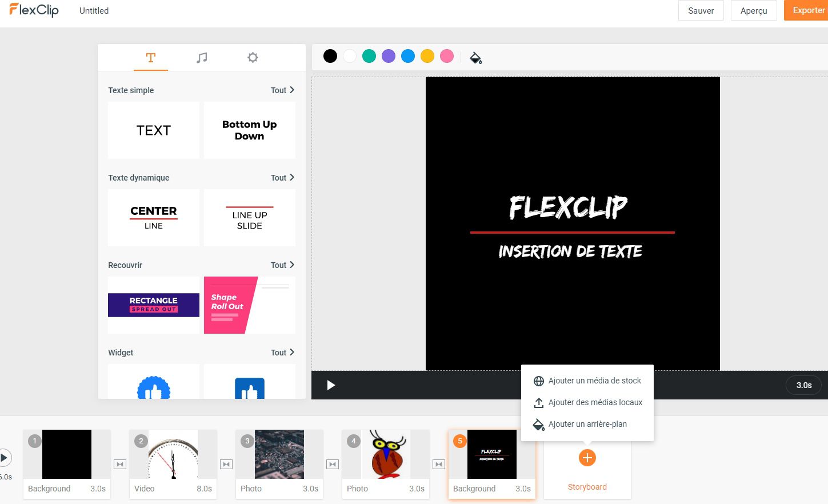Click the 8.0s duration of Video clip
Viewport: 828px width, 504px height.
[204, 489]
